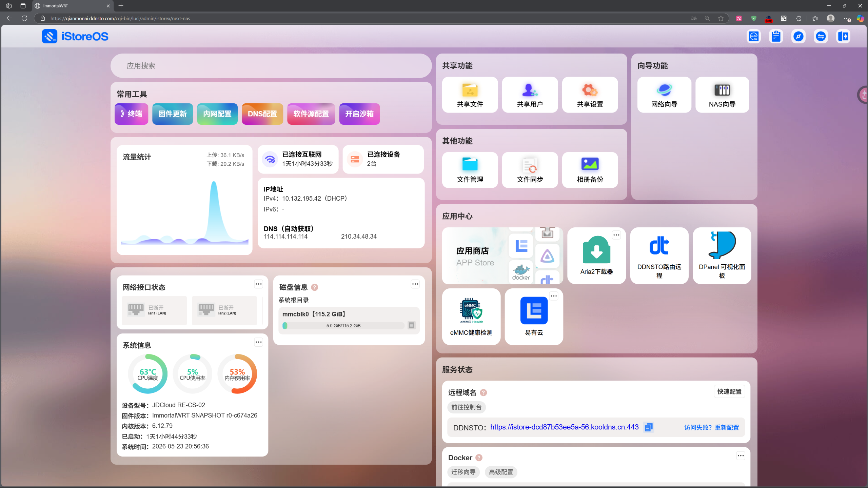Viewport: 868px width, 488px height.
Task: Open browser extensions puzzle icon
Action: (798, 18)
